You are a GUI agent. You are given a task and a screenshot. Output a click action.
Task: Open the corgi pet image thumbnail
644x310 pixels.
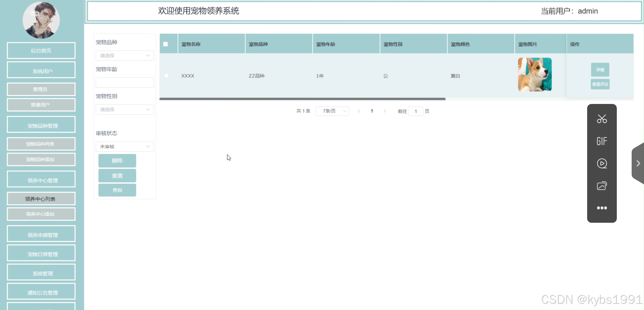coord(535,75)
